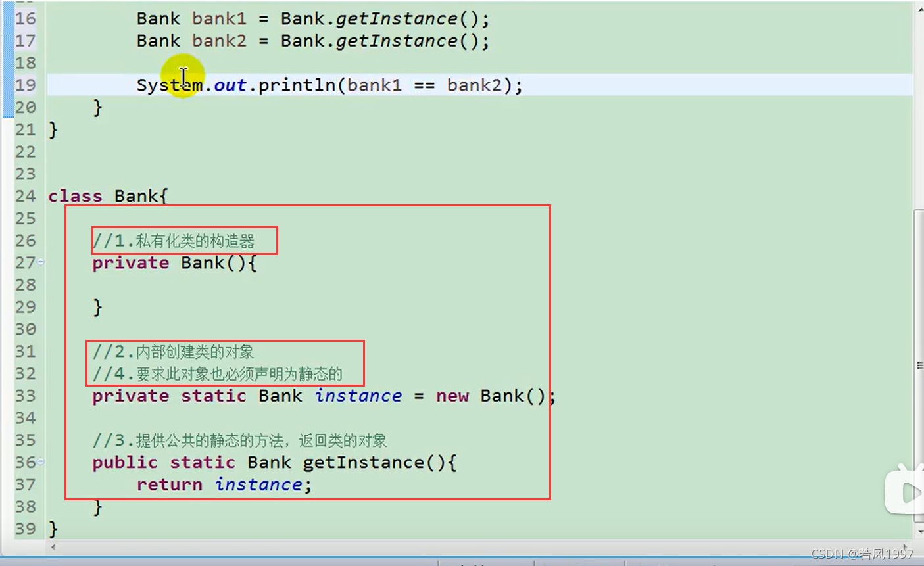This screenshot has width=924, height=566.
Task: Click println on line 19
Action: 297,85
